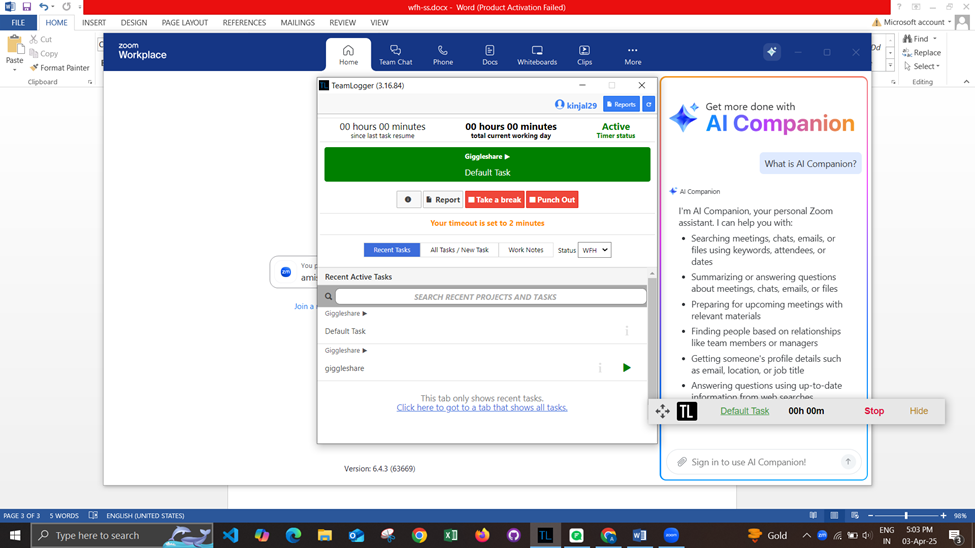Screen dimensions: 975x548
Task: Click Format Painter in Word clipboard group
Action: point(60,67)
